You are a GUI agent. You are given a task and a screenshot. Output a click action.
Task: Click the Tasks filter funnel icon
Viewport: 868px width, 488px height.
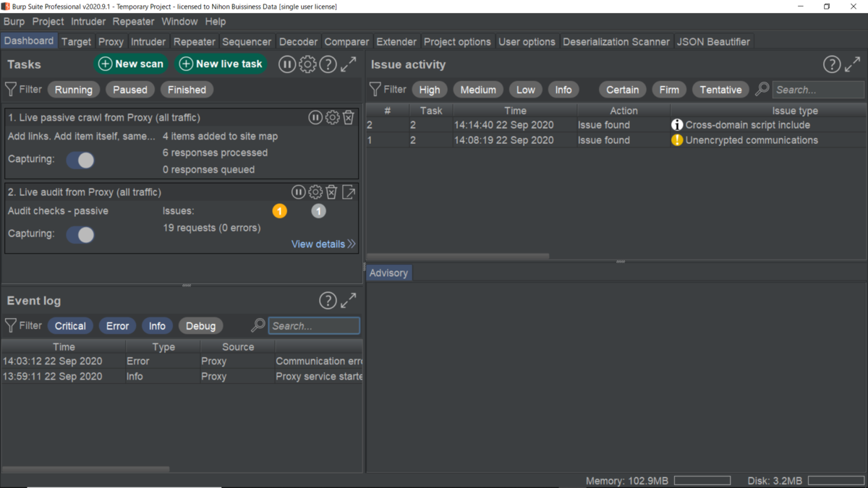pyautogui.click(x=11, y=90)
